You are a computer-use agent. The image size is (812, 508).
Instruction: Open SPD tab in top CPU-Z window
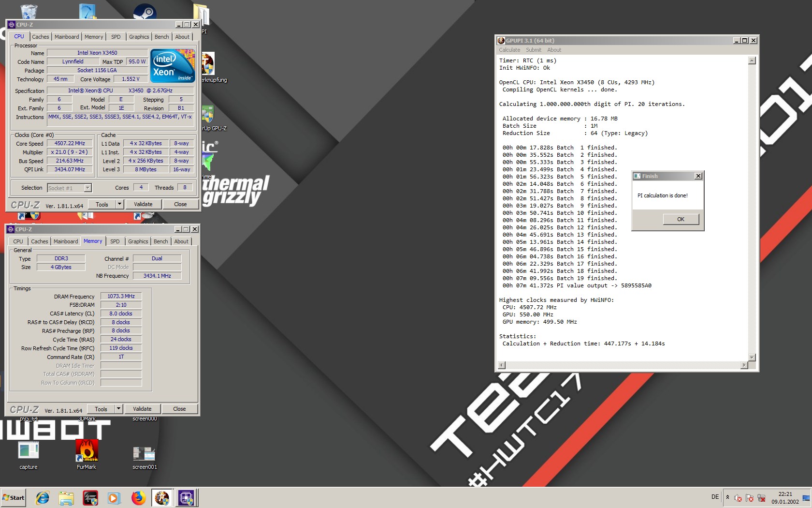[x=116, y=37]
